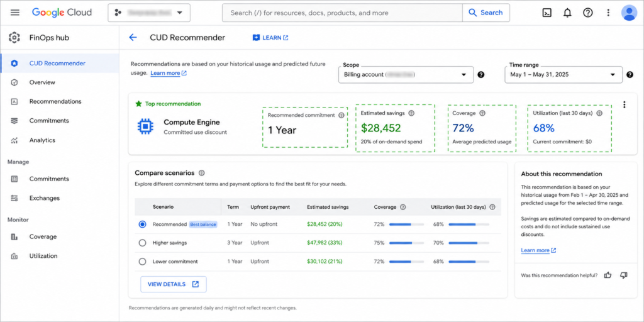The image size is (644, 322).
Task: Click the Utilization sidebar icon
Action: click(x=14, y=256)
